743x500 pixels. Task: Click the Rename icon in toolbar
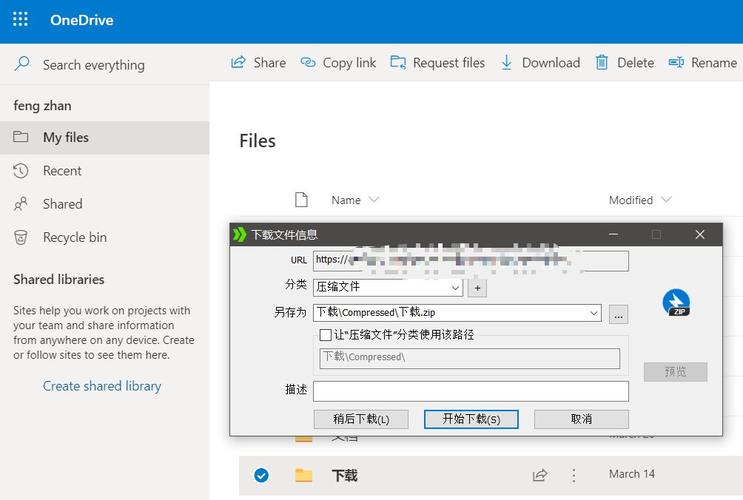(676, 63)
